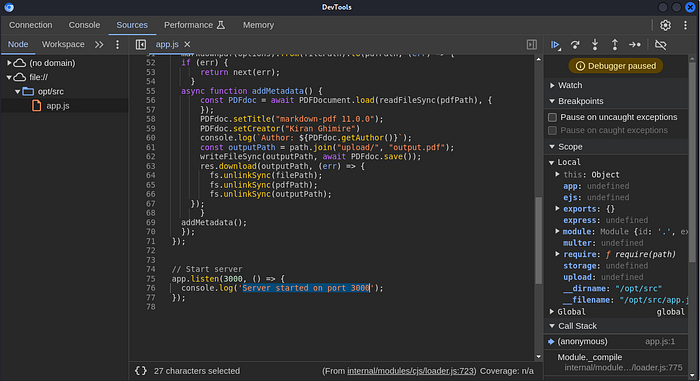The image size is (700, 381).
Task: Select the (anonymous) call stack frame
Action: coord(616,341)
